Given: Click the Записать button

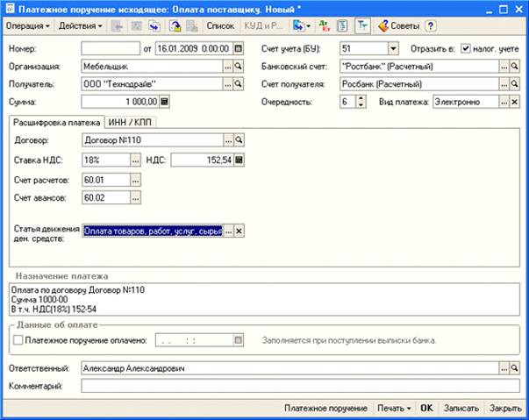Looking at the screenshot, I should click(x=461, y=409).
